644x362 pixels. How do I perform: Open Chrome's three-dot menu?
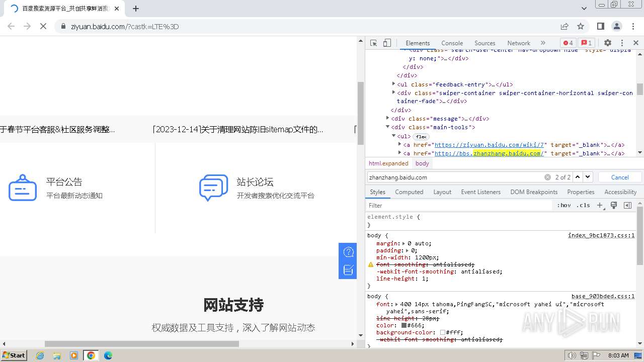point(633,26)
